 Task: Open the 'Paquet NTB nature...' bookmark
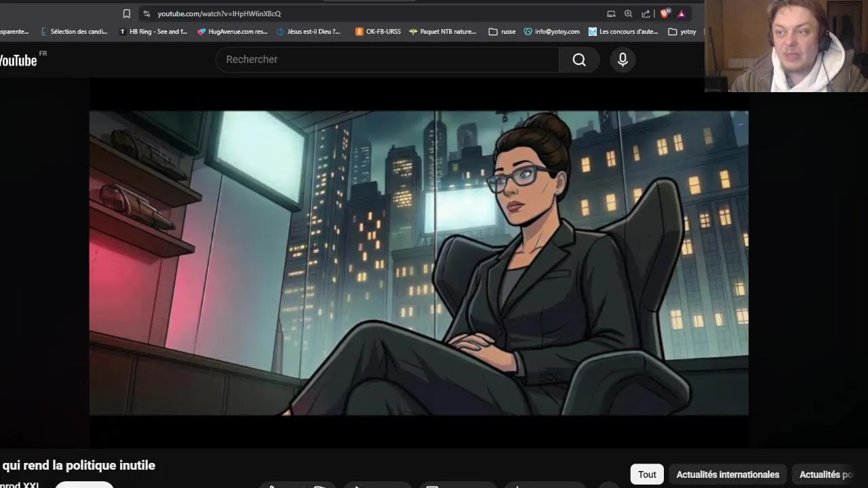[x=443, y=31]
